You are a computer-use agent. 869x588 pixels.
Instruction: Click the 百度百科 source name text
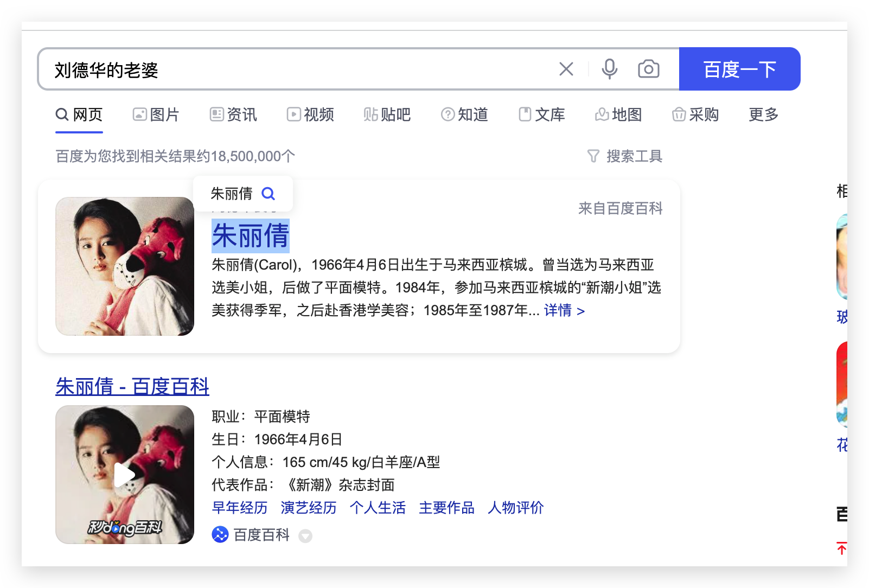point(261,535)
